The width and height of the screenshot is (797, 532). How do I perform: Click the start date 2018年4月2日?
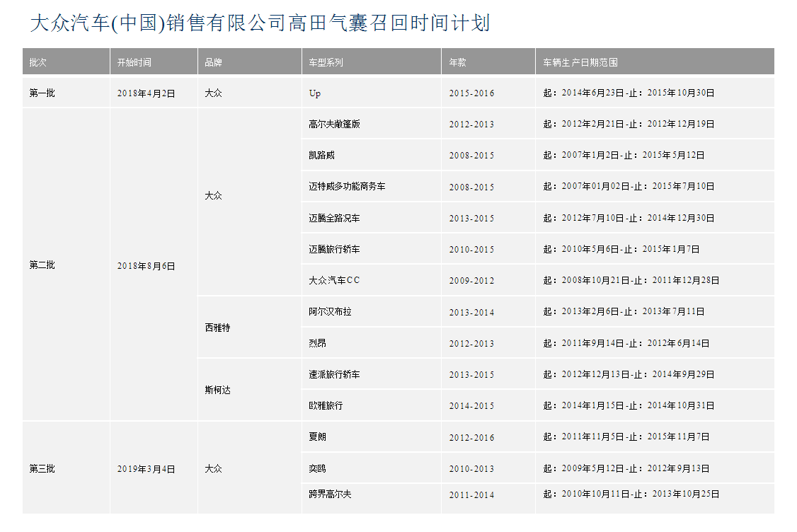click(147, 93)
